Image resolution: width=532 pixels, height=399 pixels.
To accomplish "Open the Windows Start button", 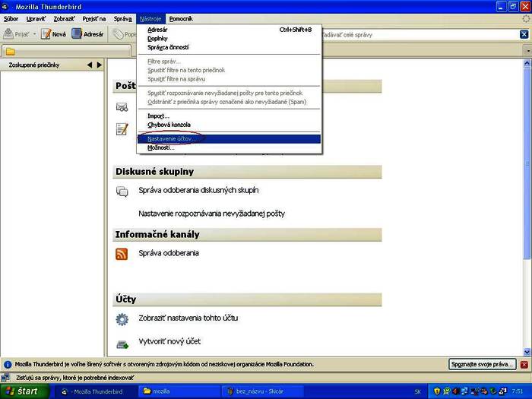I will pos(24,391).
